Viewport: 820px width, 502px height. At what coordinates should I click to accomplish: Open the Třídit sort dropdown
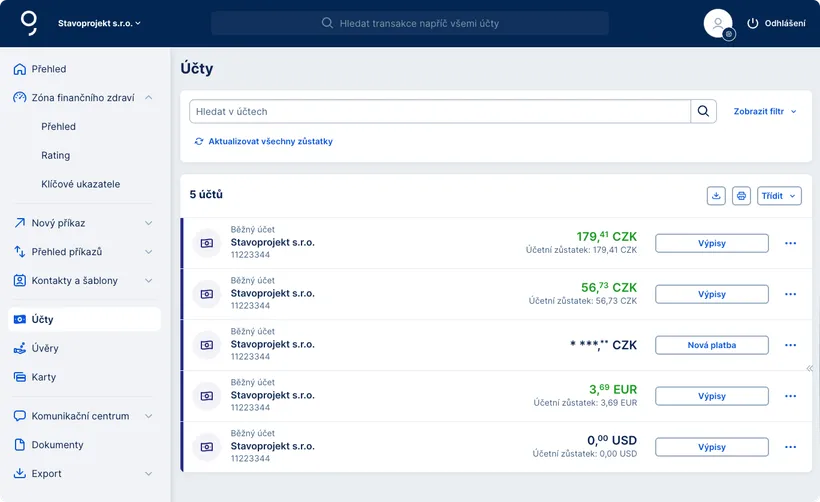coord(779,196)
